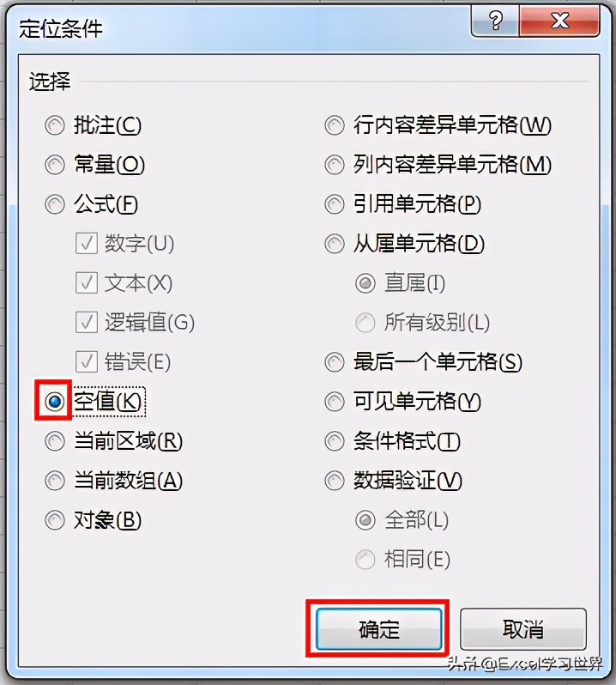
Task: Select 行内容差异单元格(W) option
Action: [x=335, y=125]
